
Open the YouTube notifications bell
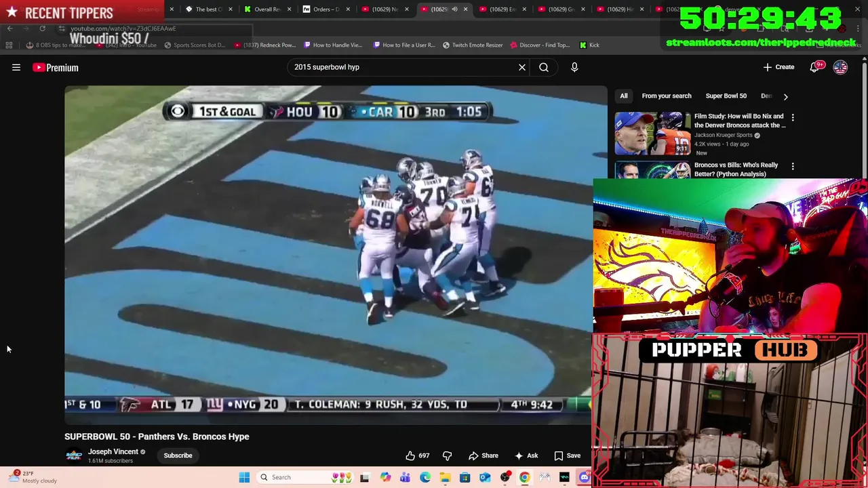click(815, 67)
